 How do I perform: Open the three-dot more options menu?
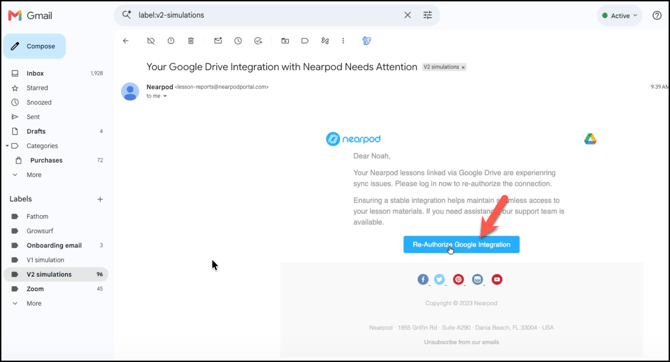[x=343, y=41]
